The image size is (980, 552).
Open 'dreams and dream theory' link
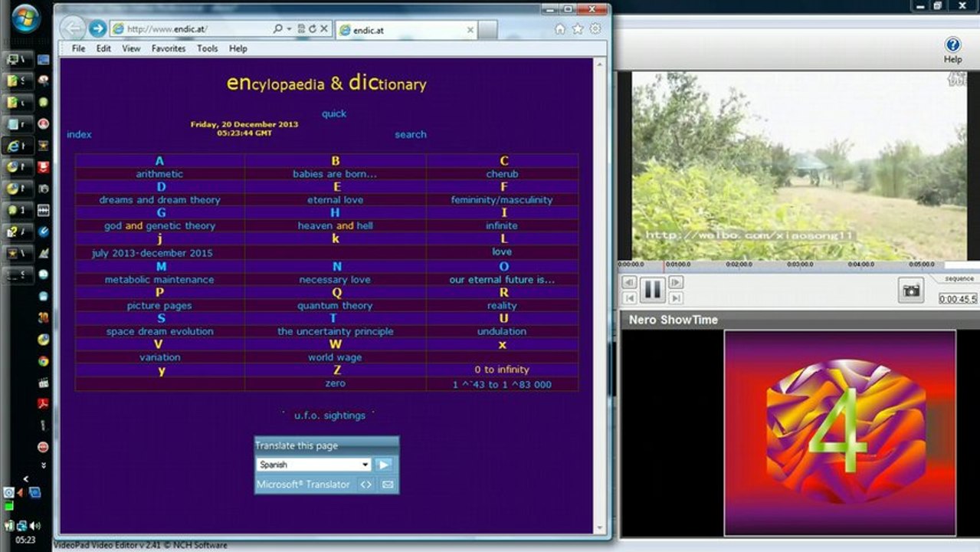point(159,200)
